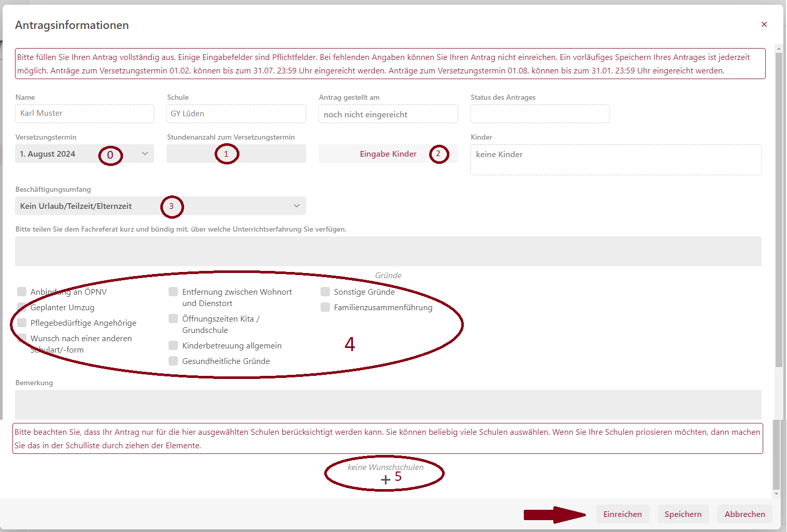Check the Anbindung an ÖPNV checkbox
This screenshot has width=787, height=532.
[22, 292]
